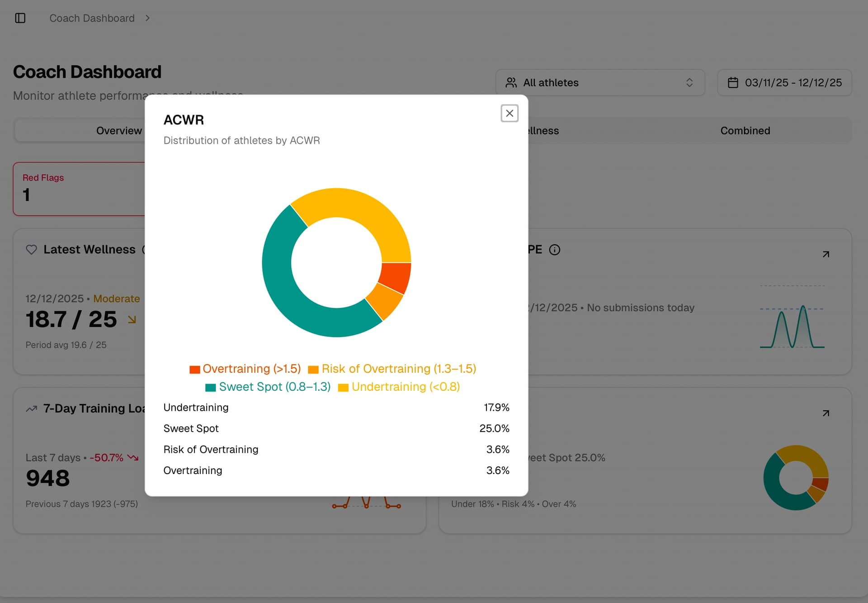
Task: Toggle the sidebar panel icon
Action: [20, 18]
